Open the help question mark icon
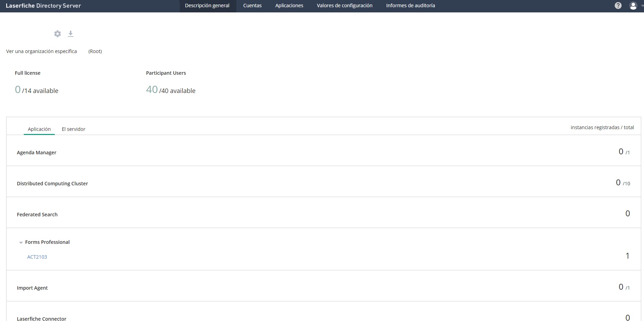 click(618, 6)
